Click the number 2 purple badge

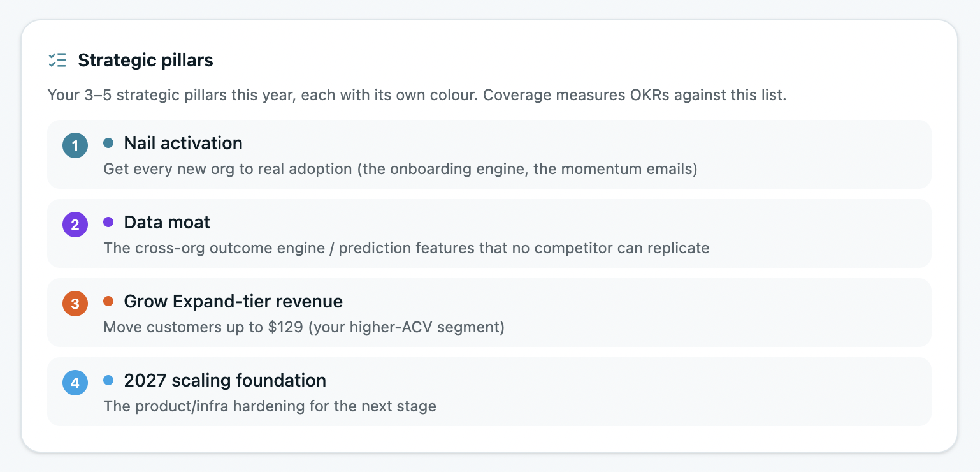pos(75,225)
